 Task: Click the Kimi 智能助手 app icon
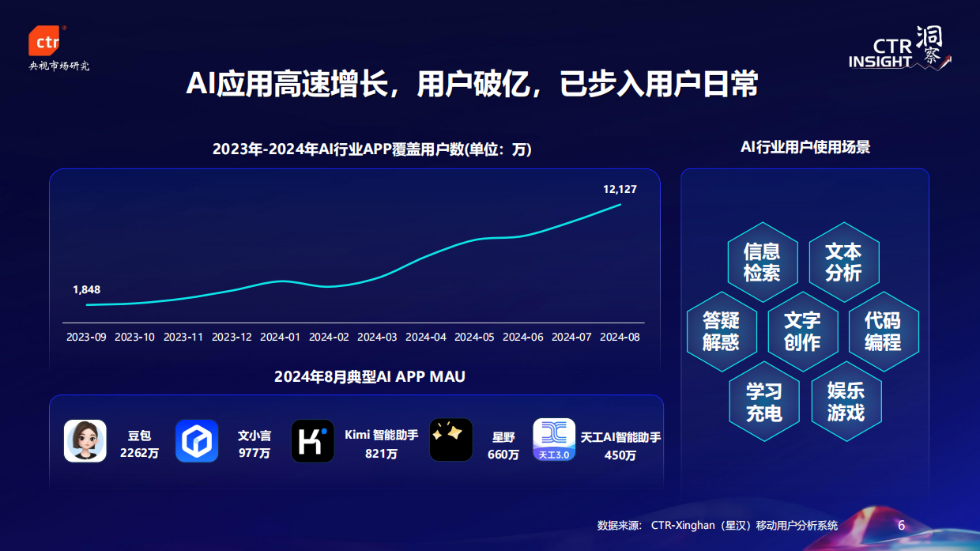tap(313, 440)
